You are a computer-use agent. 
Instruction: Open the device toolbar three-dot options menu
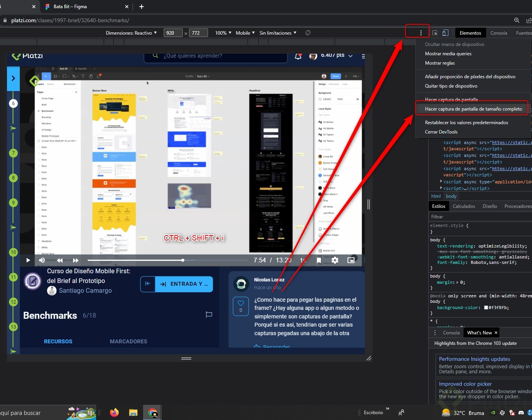pos(421,33)
